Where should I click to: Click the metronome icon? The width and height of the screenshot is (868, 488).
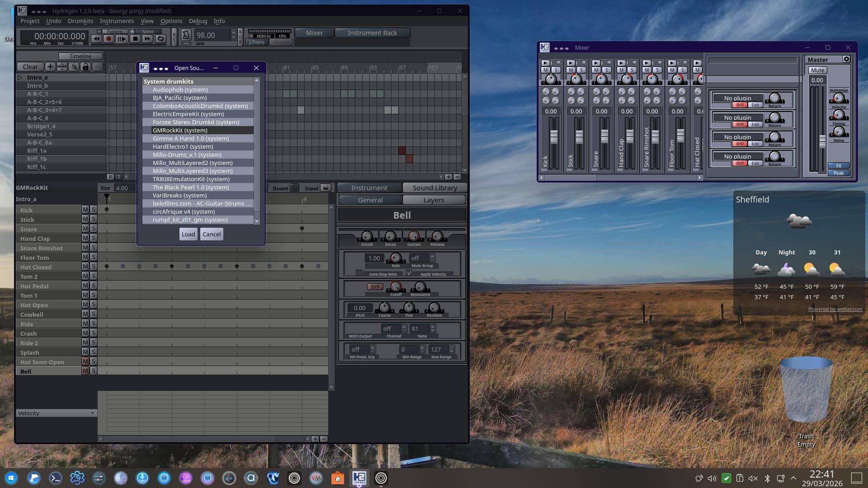coord(186,35)
